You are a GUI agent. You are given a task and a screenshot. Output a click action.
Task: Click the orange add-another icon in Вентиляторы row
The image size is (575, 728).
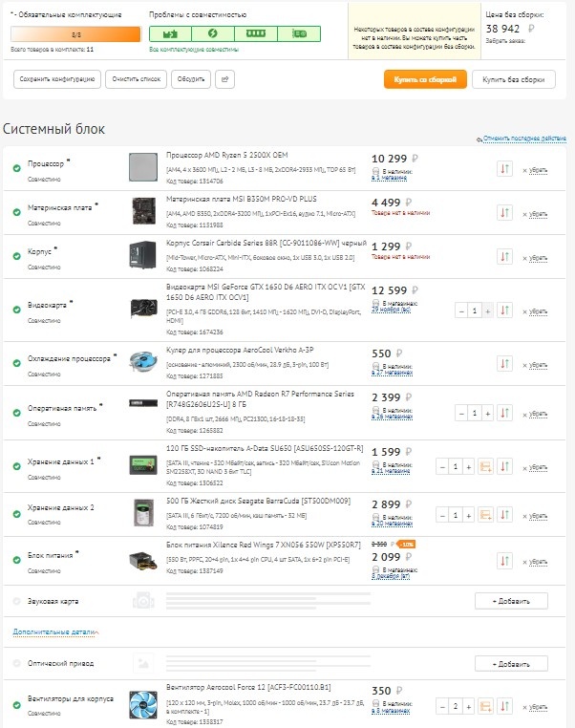tap(485, 706)
